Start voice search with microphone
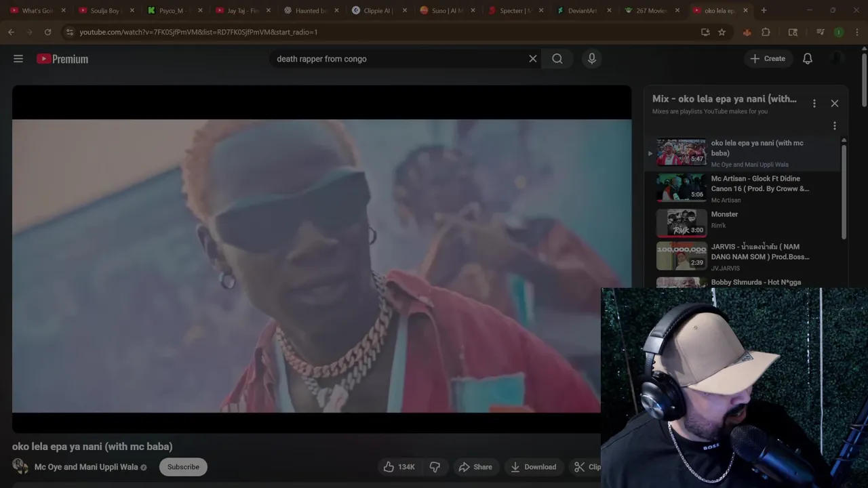 592,59
